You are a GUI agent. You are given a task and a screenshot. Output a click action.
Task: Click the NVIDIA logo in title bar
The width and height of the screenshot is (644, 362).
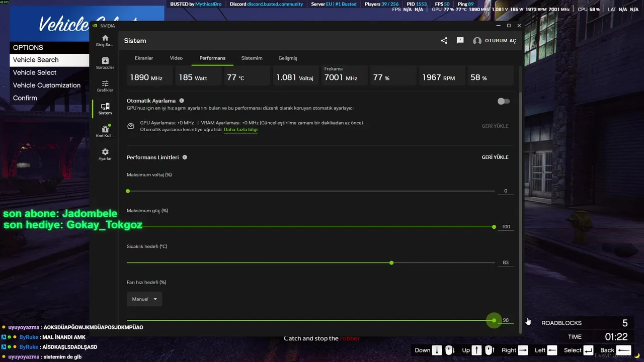96,26
